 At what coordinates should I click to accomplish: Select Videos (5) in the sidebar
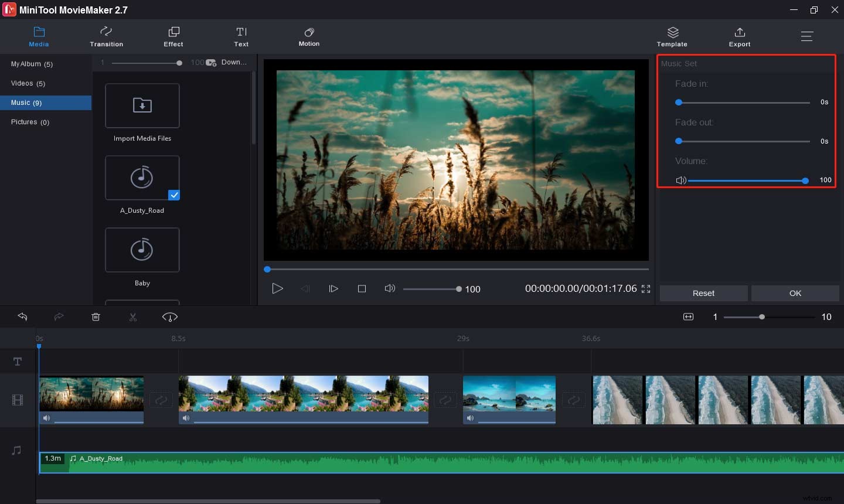(28, 83)
